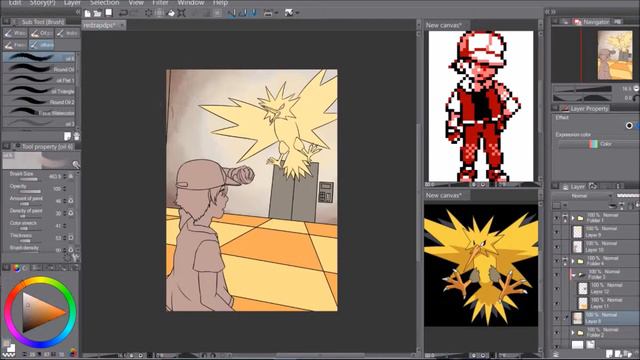Click the Save icon in command bar
Image resolution: width=640 pixels, height=360 pixels.
[x=109, y=13]
